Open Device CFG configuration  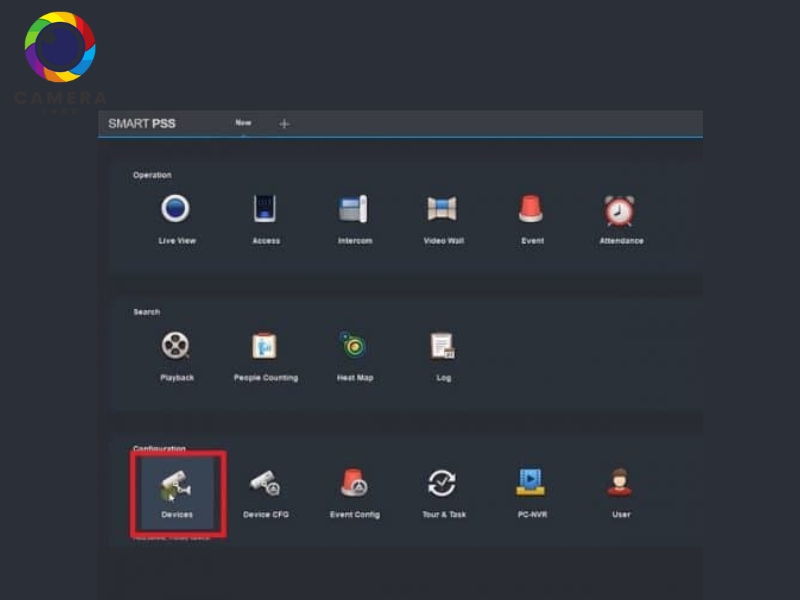point(265,485)
